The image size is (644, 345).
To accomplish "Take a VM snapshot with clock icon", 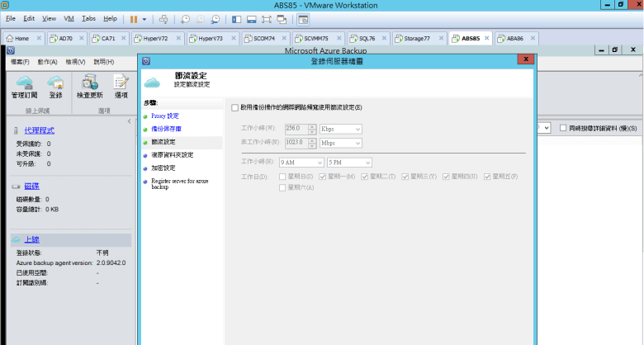I will click(185, 18).
